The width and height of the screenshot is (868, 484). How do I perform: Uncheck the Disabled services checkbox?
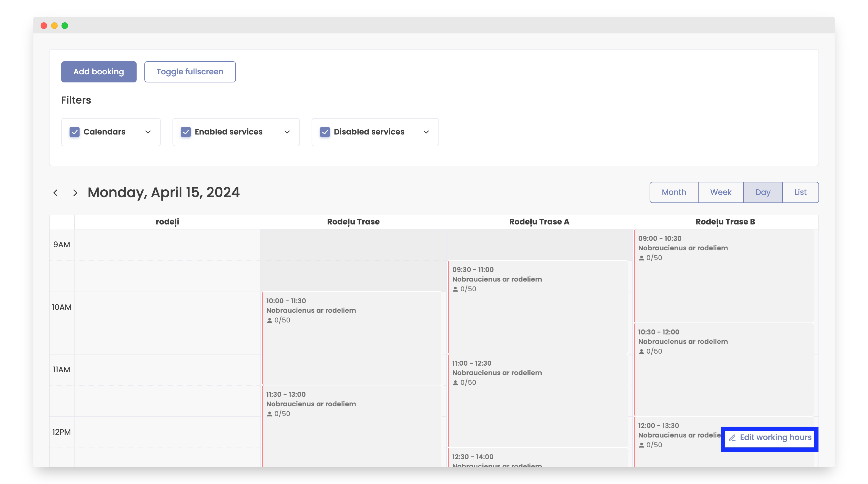pos(325,132)
